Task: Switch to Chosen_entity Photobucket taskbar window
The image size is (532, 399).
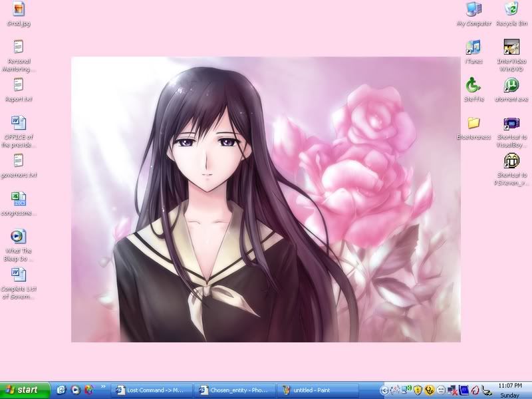Action: (x=236, y=390)
